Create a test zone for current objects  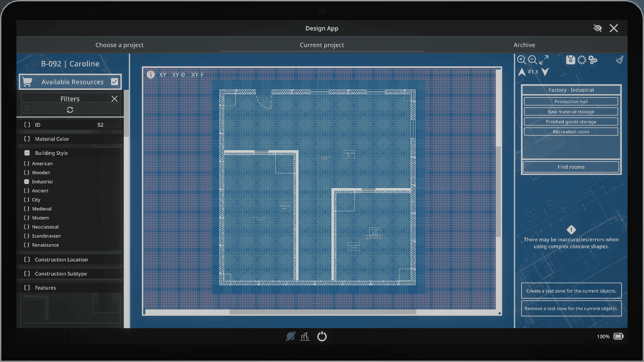tap(571, 291)
